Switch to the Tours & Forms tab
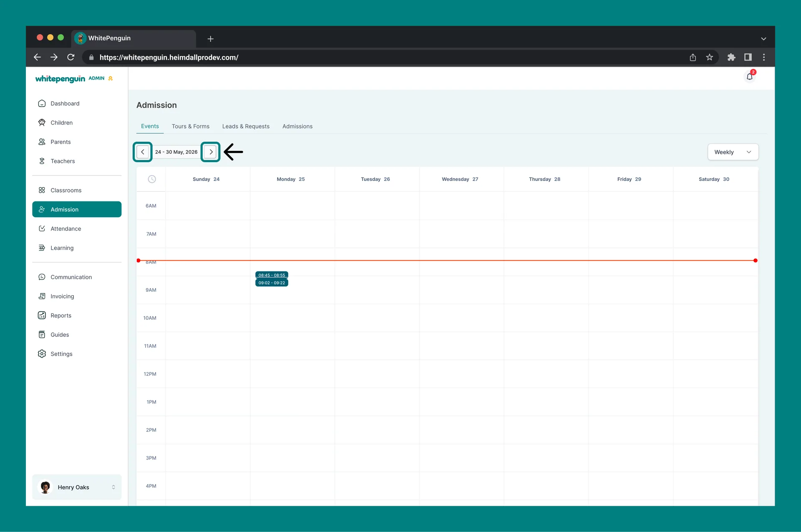 (x=191, y=126)
